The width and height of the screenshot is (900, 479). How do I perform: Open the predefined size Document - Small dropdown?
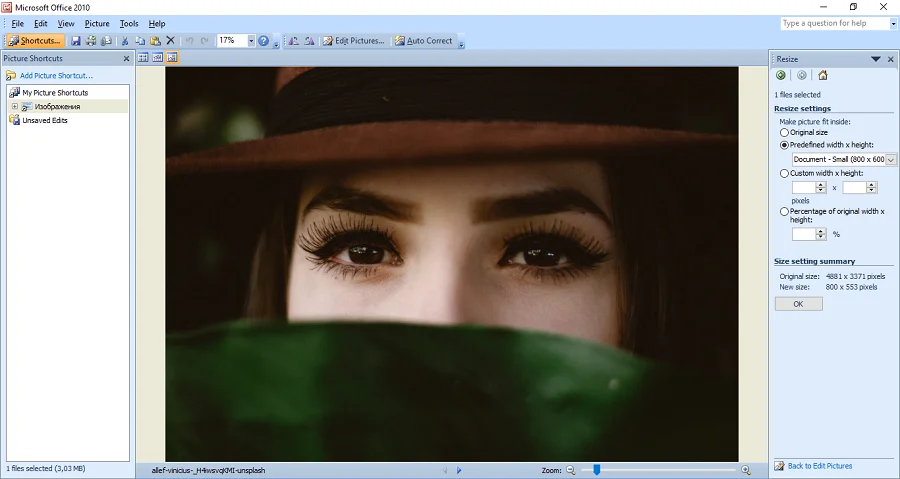pyautogui.click(x=891, y=159)
